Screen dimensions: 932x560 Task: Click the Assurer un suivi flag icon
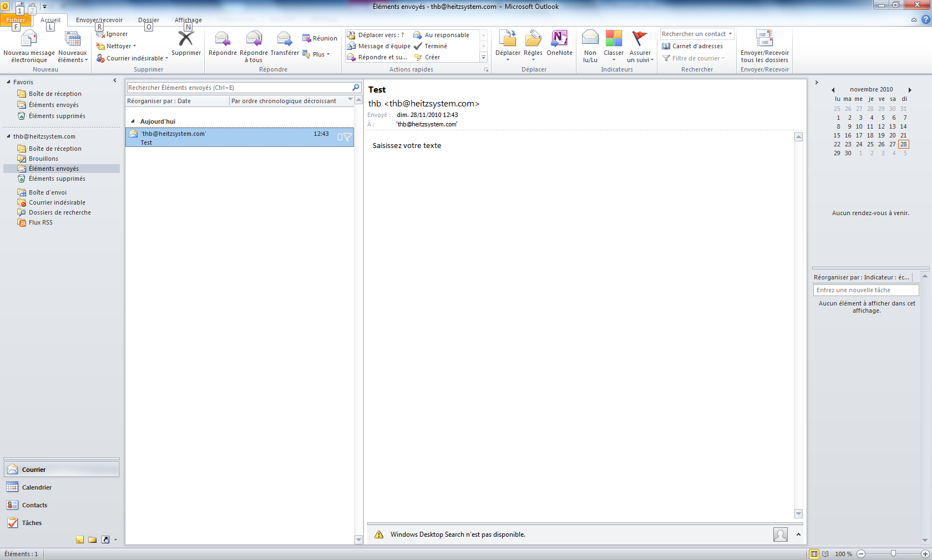[640, 47]
